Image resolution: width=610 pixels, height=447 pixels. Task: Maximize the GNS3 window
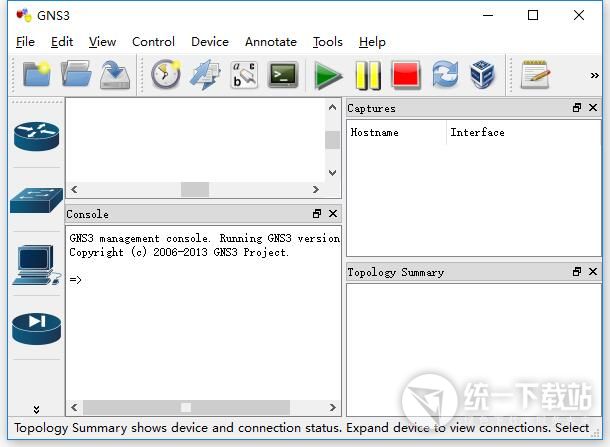point(533,15)
